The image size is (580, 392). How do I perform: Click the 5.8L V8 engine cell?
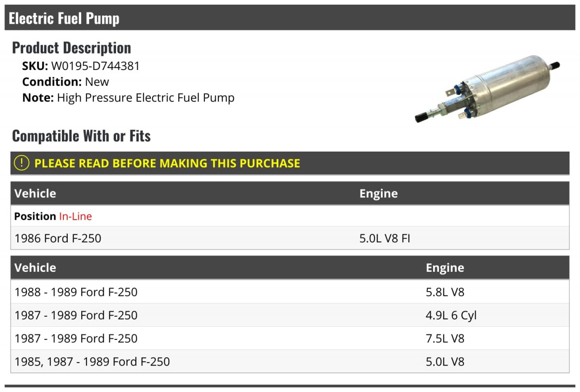[x=445, y=292]
